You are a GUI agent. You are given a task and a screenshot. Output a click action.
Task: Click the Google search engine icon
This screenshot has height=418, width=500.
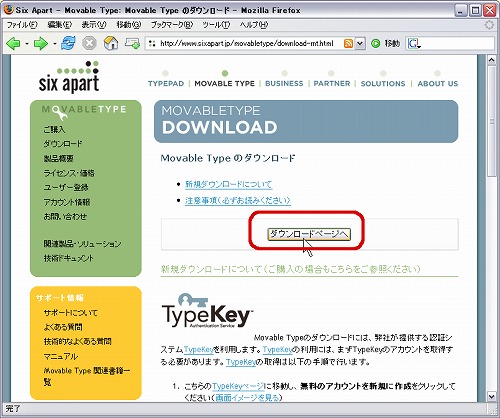click(x=414, y=44)
